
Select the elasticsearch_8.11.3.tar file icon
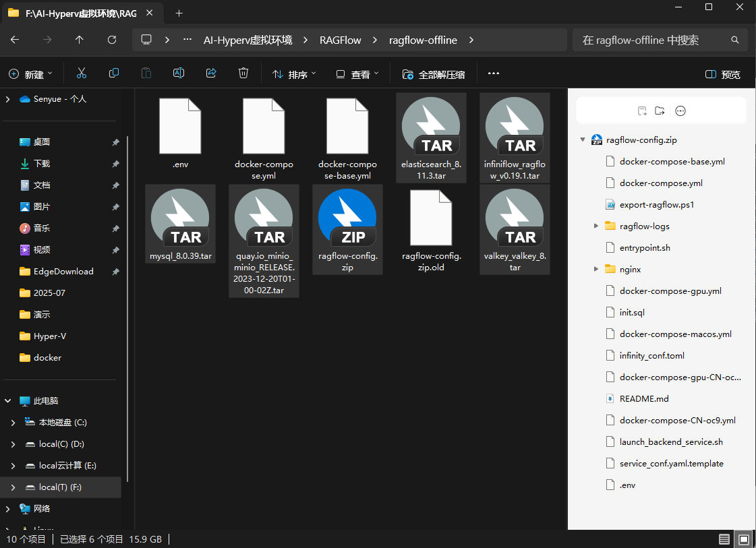(x=431, y=126)
